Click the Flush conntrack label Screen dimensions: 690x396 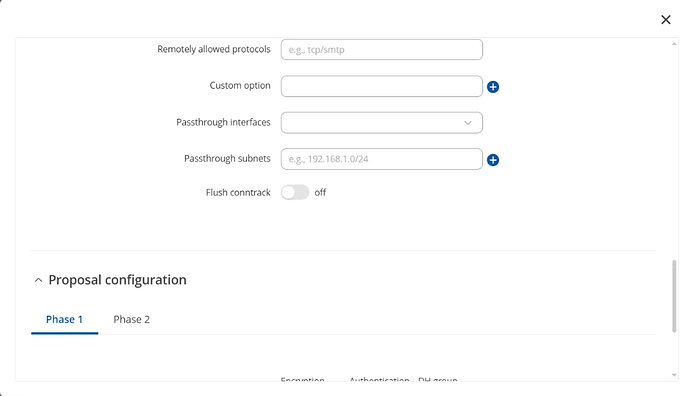tap(238, 192)
